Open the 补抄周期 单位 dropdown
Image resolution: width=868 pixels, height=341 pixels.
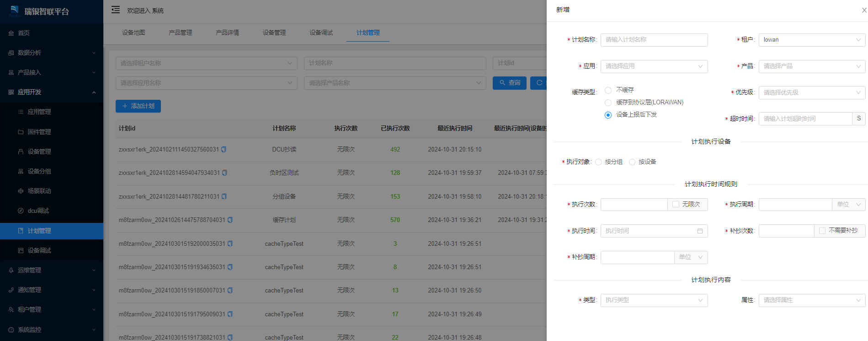pos(691,257)
